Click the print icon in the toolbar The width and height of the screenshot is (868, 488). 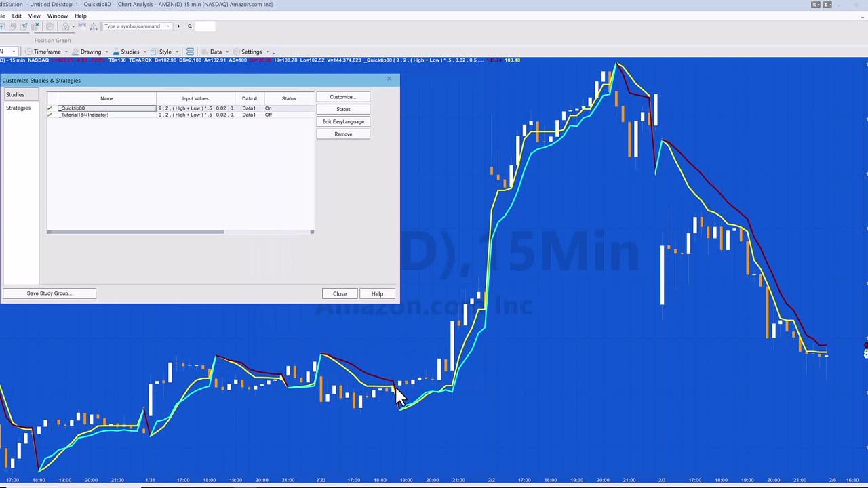(x=50, y=26)
